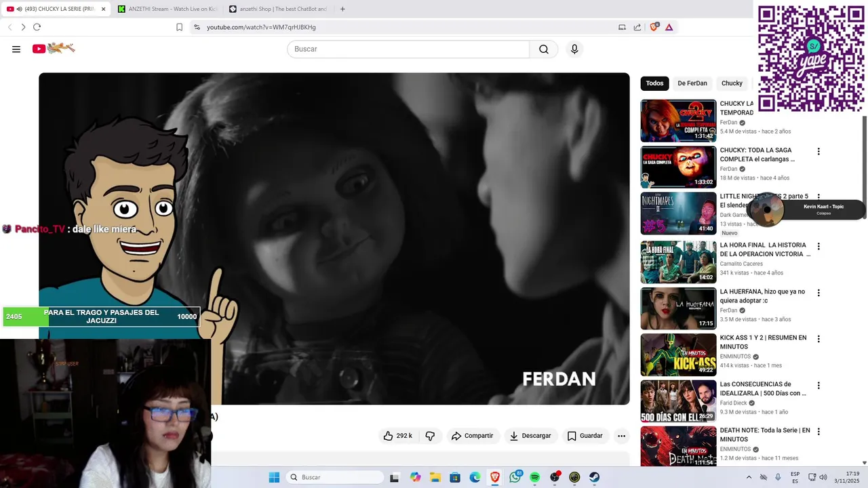
Task: Open the Kick-Ass thumbnail
Action: click(678, 354)
